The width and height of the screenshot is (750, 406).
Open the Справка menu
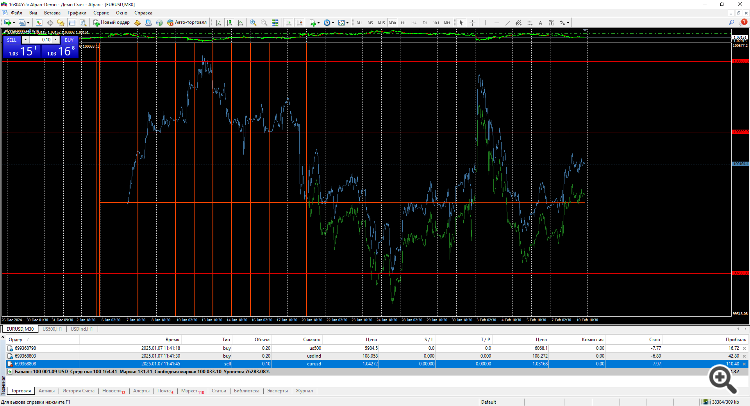coord(143,13)
